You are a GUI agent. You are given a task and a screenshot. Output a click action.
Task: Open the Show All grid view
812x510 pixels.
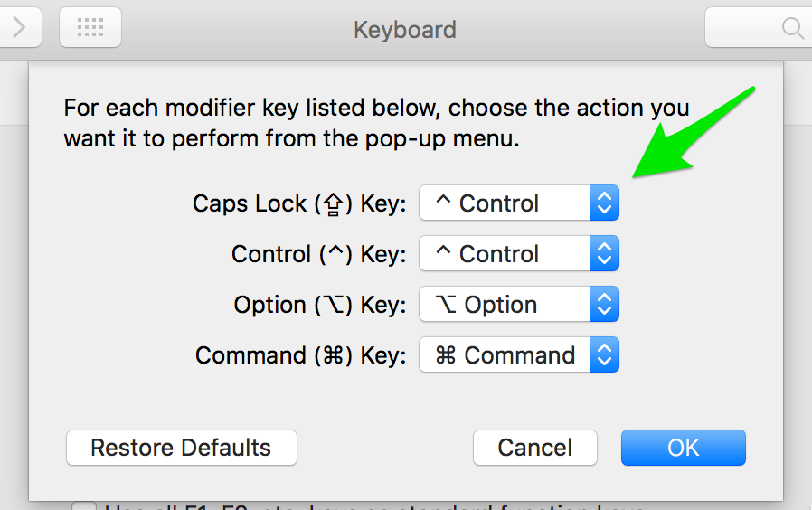click(x=90, y=27)
